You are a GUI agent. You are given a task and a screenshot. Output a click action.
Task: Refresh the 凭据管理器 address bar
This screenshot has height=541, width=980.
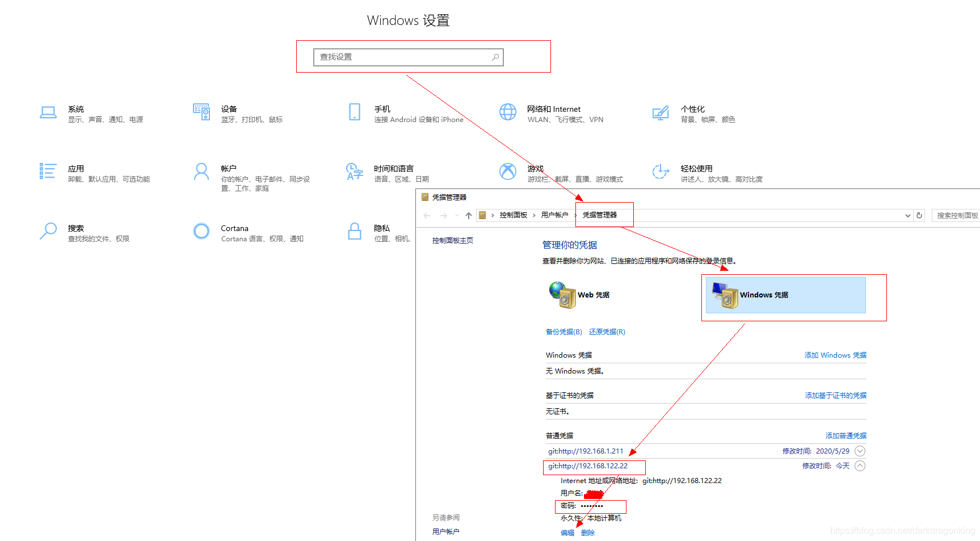tap(919, 216)
